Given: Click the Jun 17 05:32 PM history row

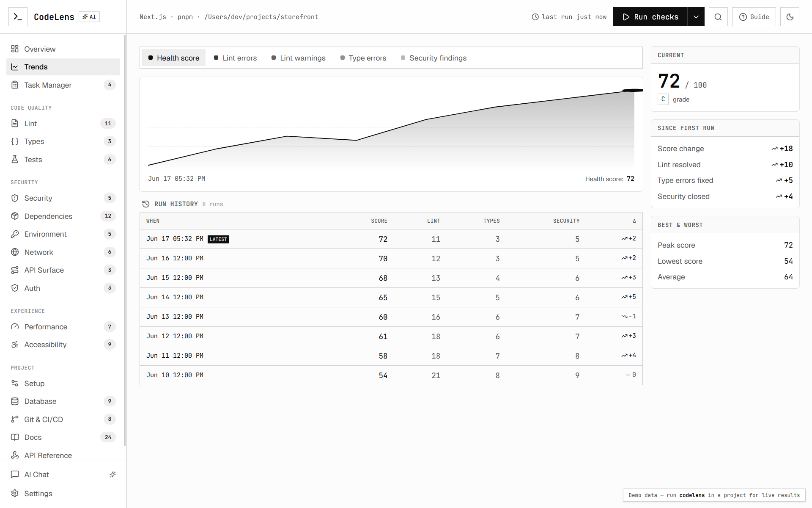Looking at the screenshot, I should click(x=391, y=239).
